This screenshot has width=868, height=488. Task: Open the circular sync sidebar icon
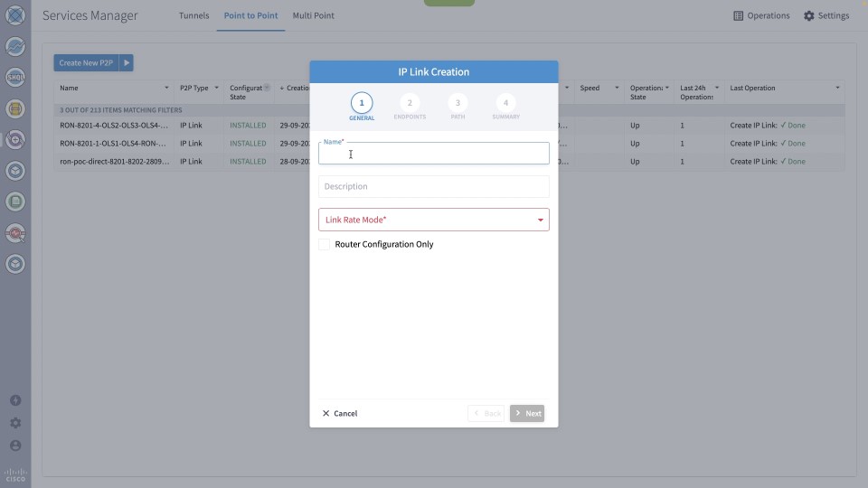15,140
